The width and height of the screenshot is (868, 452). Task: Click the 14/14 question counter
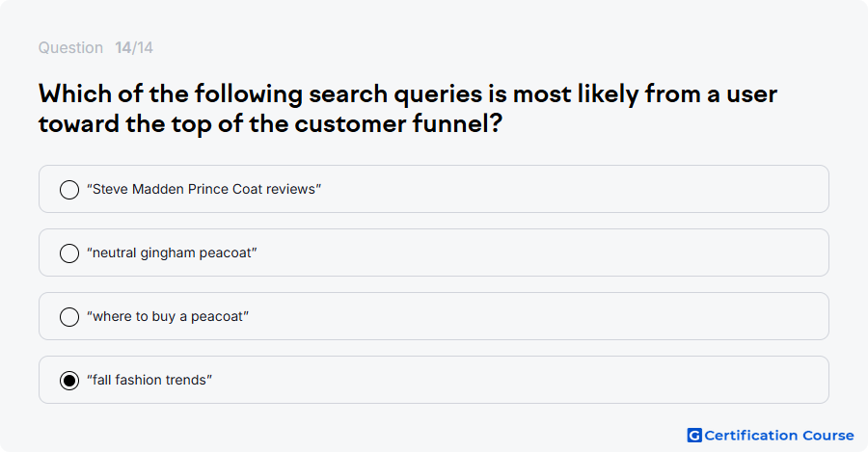(134, 48)
